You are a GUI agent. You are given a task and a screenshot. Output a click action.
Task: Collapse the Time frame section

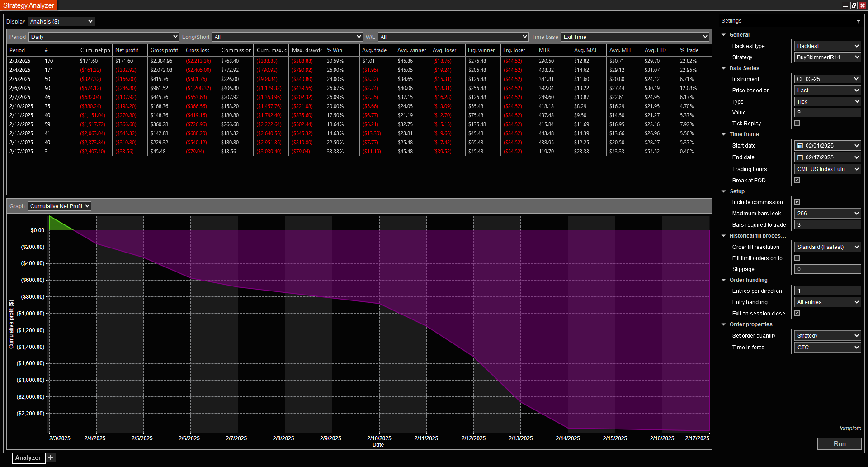click(x=724, y=134)
